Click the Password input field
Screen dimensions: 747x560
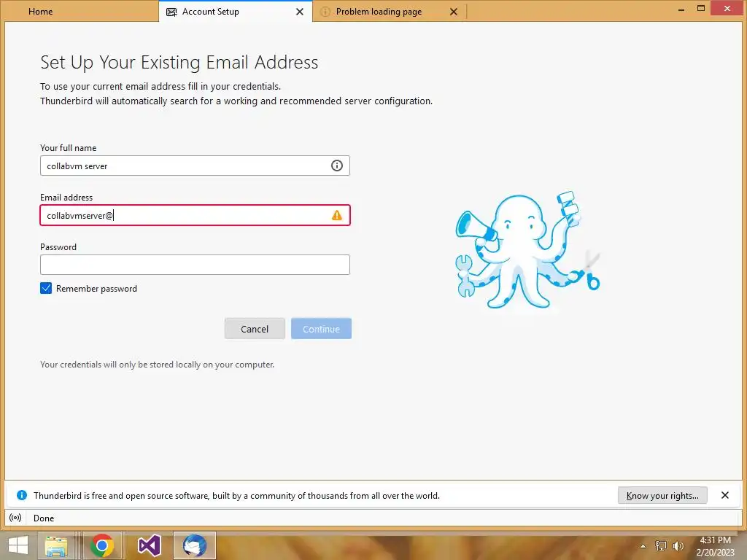195,265
